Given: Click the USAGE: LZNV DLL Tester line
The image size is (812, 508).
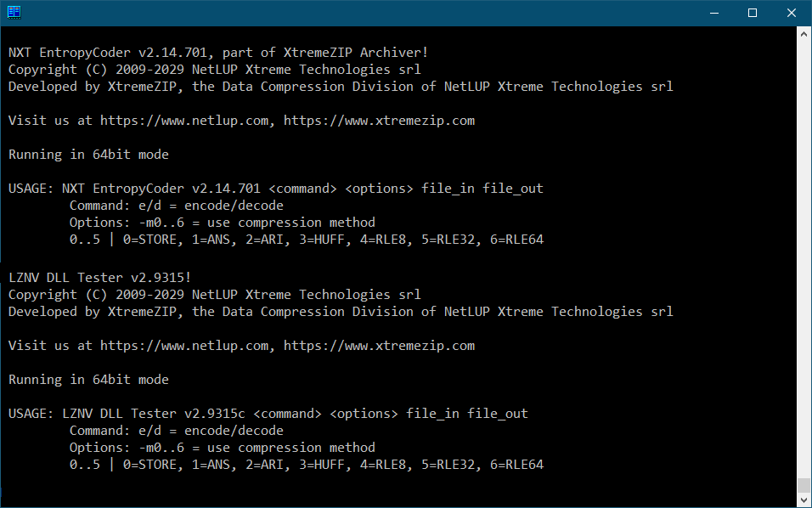Looking at the screenshot, I should (268, 414).
